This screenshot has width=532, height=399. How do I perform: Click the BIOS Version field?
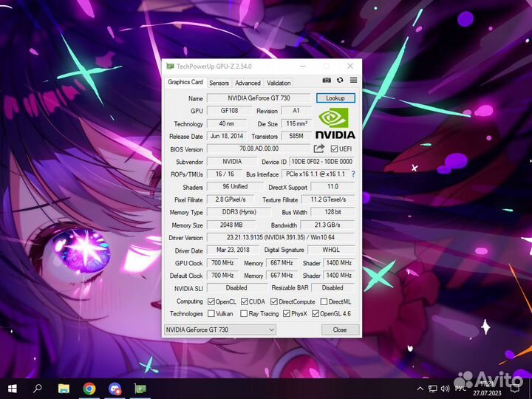tap(258, 149)
